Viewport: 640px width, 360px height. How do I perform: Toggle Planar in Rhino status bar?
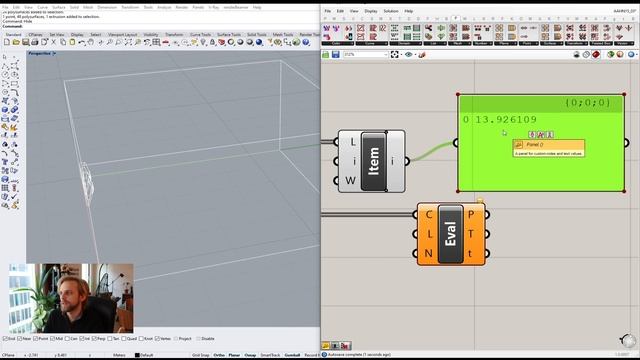(x=234, y=355)
